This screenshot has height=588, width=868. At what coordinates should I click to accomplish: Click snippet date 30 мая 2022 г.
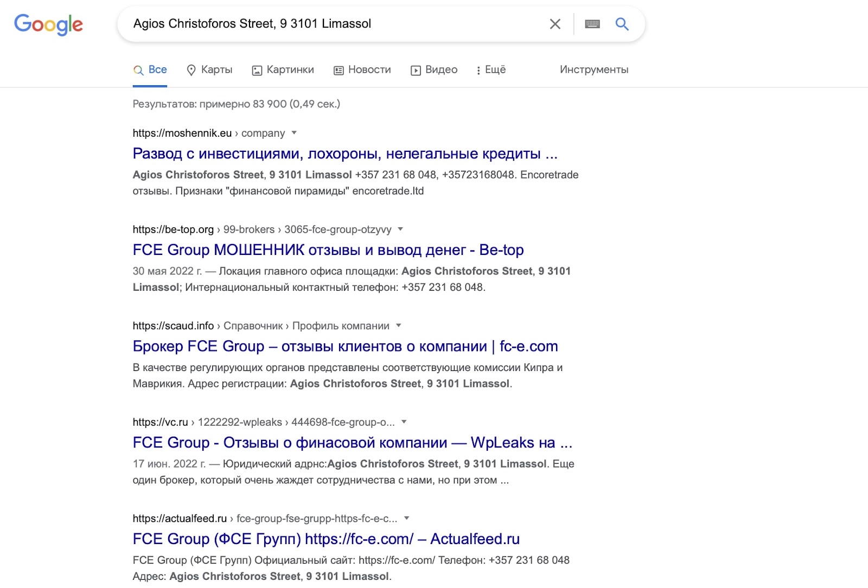point(167,271)
